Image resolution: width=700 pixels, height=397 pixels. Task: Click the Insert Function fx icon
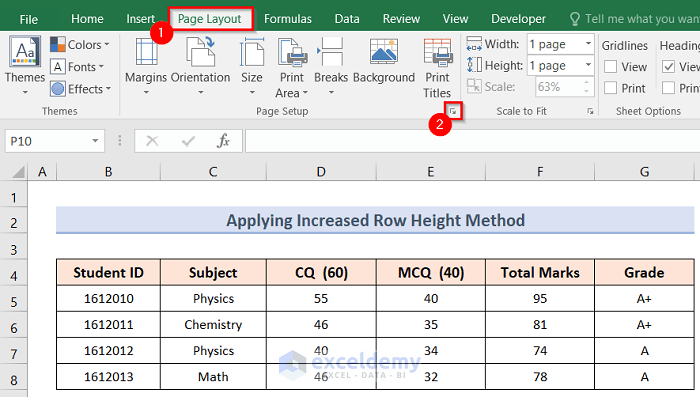[x=223, y=141]
